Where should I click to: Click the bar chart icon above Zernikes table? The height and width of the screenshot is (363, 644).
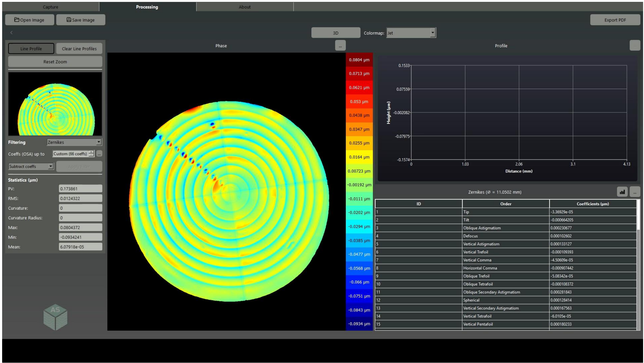(x=622, y=192)
